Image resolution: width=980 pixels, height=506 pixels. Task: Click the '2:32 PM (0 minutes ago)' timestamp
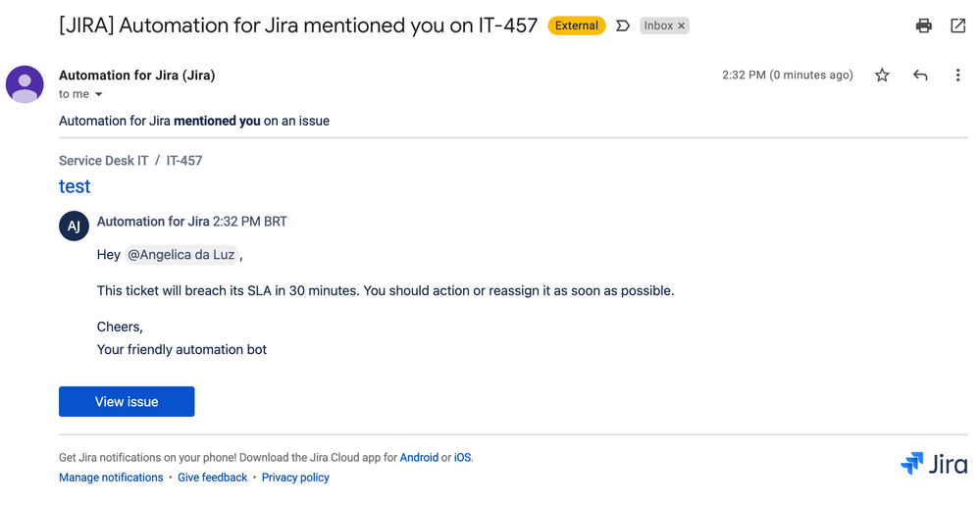tap(788, 75)
